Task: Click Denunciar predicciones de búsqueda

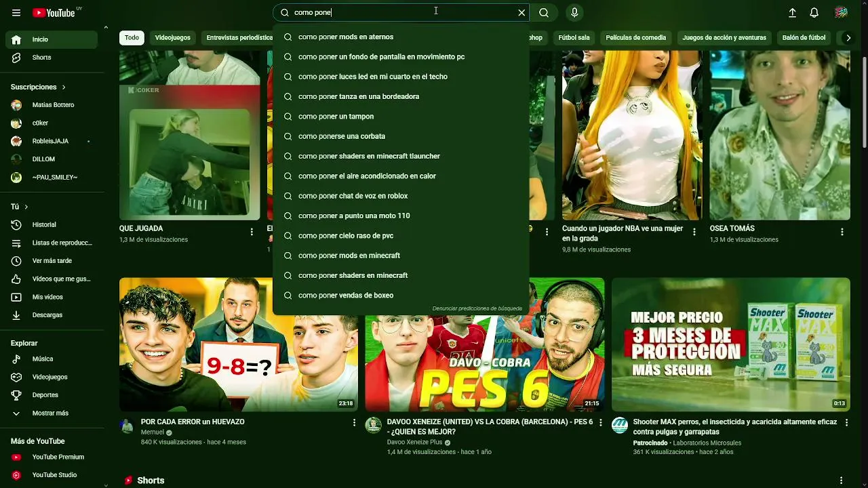Action: (477, 308)
